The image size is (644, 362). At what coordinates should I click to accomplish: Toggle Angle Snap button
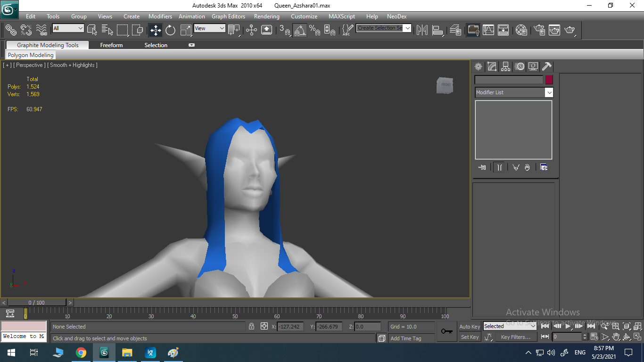tap(300, 30)
